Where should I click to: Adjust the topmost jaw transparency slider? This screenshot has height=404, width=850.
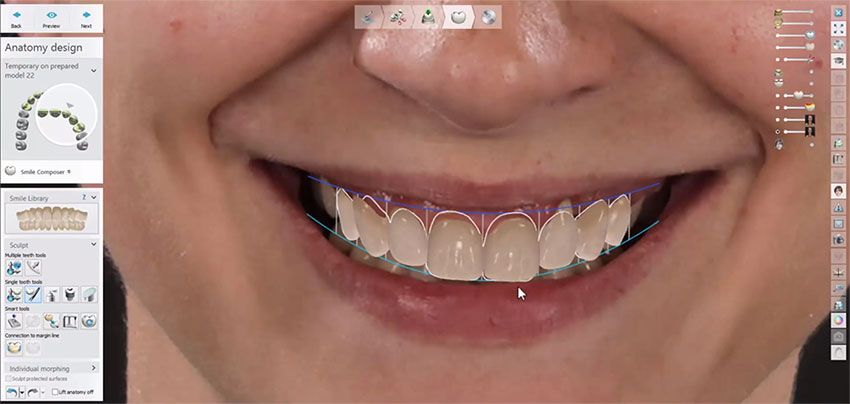point(796,11)
